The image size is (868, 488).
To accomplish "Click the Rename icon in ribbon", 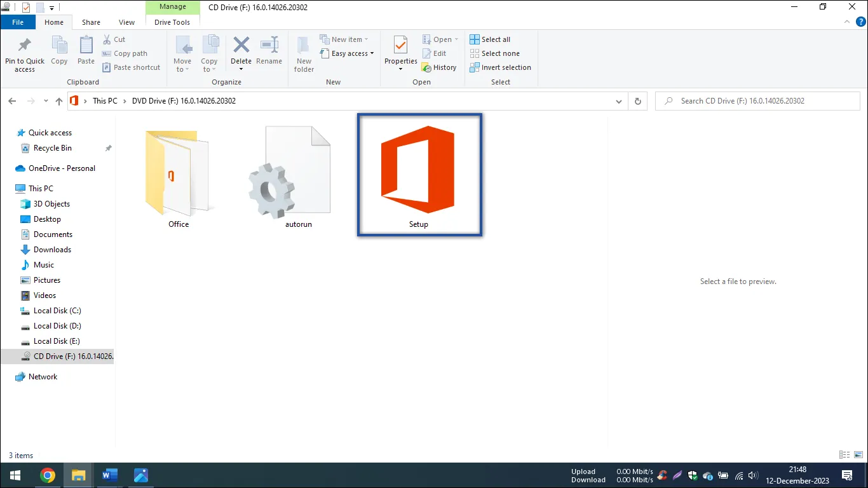I will (x=269, y=46).
